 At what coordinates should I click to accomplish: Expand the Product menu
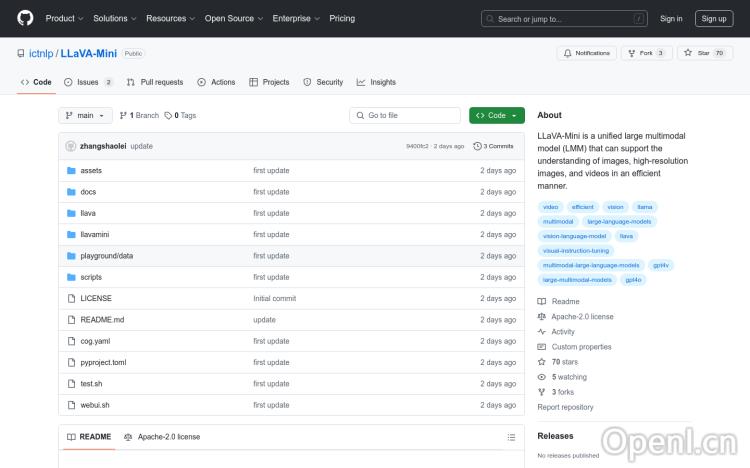65,18
